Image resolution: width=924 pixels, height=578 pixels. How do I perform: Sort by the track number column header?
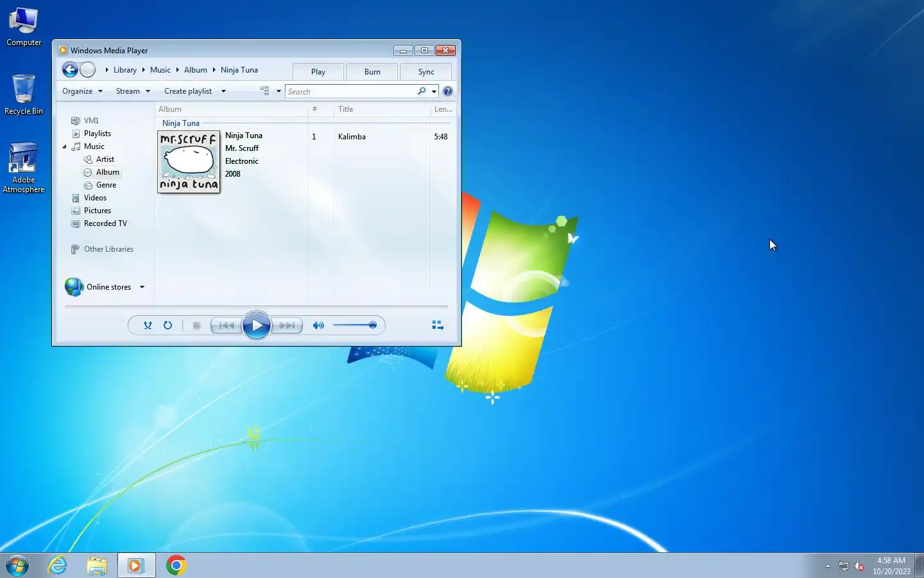321,109
